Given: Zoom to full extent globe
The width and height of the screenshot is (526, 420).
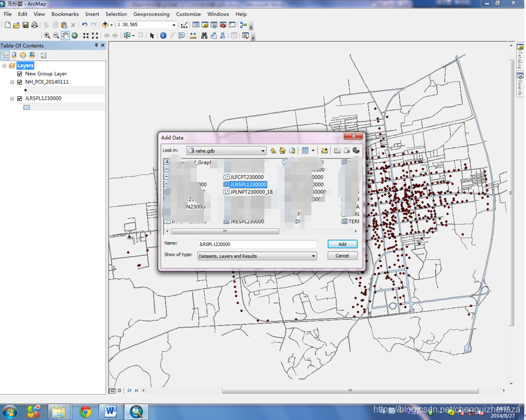Looking at the screenshot, I should (74, 36).
